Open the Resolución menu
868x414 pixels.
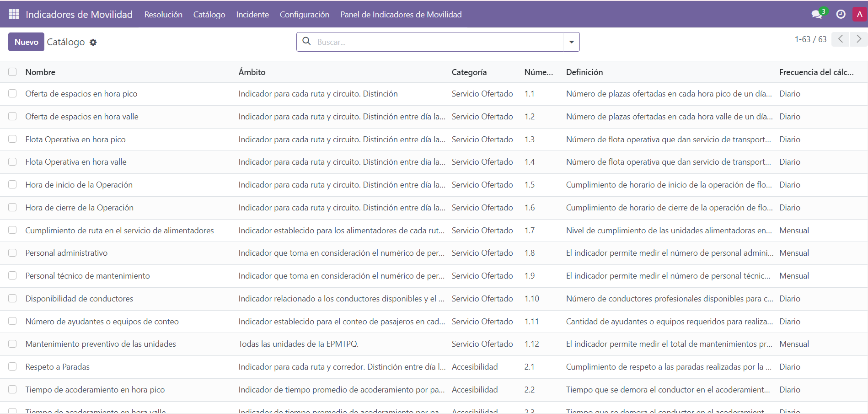(163, 15)
